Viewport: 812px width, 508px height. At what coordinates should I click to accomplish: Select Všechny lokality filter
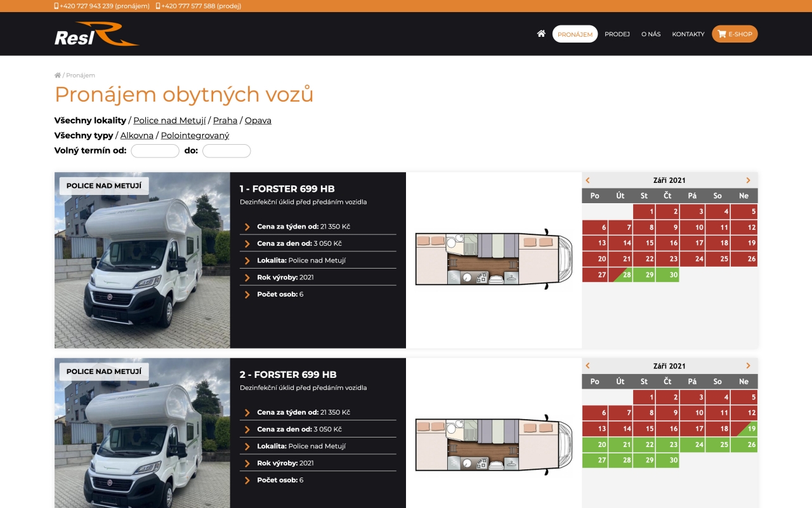pyautogui.click(x=91, y=121)
